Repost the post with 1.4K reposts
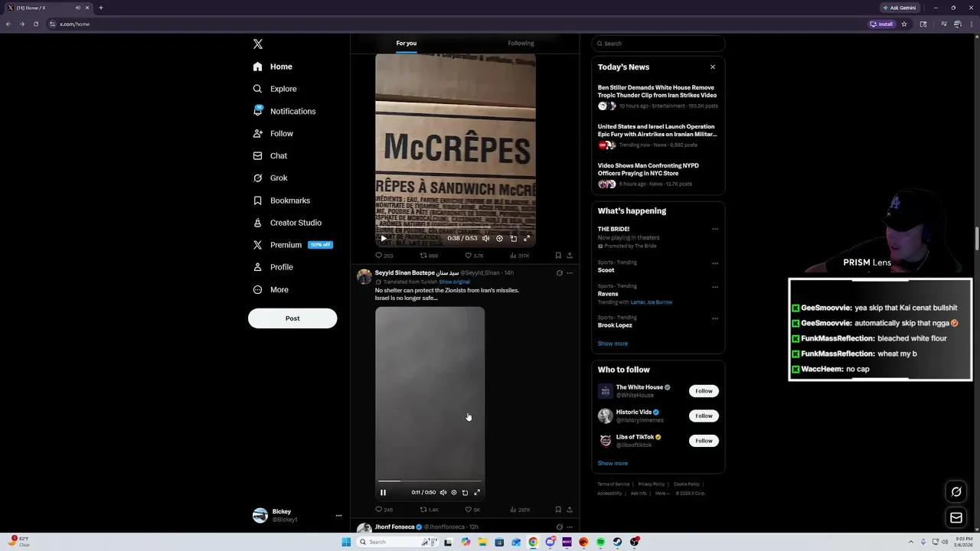The height and width of the screenshot is (551, 980). click(x=429, y=510)
